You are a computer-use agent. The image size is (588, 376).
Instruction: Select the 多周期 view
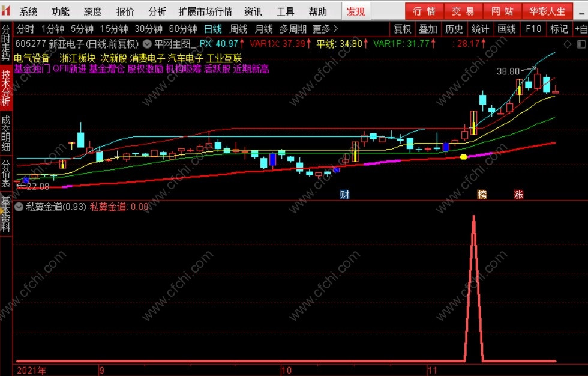click(x=293, y=29)
